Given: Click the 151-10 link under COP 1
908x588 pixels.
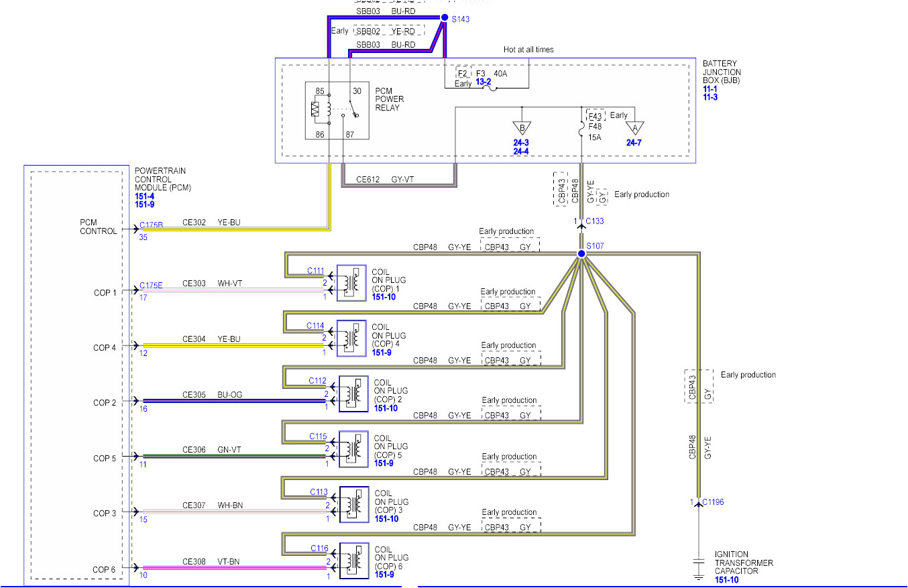Looking at the screenshot, I should click(x=382, y=296).
